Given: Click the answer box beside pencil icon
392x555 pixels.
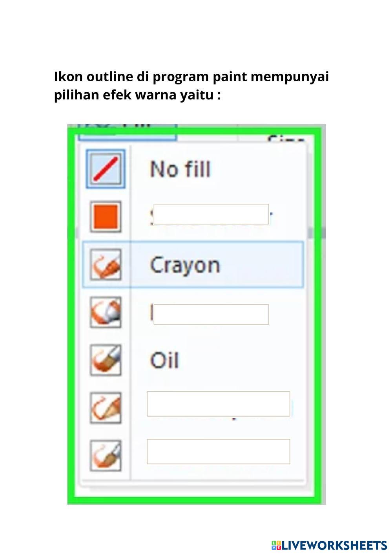Looking at the screenshot, I should coord(218,404).
